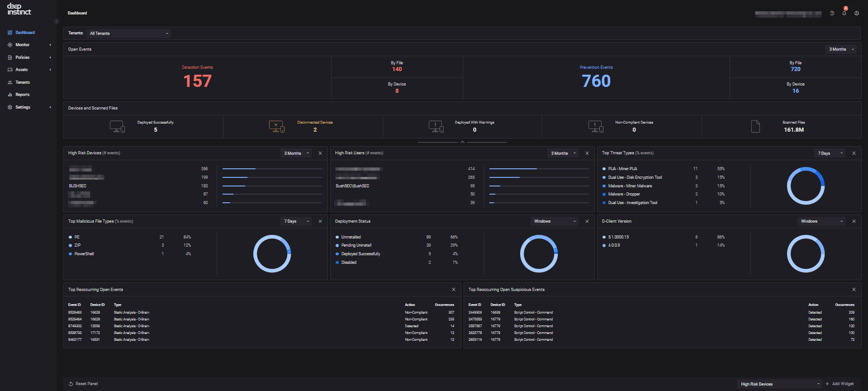Expand the Monitor submenu arrow
Image resolution: width=868 pixels, height=391 pixels.
50,45
